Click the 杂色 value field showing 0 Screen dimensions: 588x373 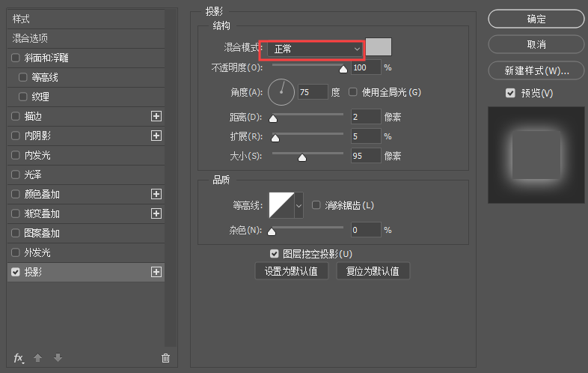366,229
